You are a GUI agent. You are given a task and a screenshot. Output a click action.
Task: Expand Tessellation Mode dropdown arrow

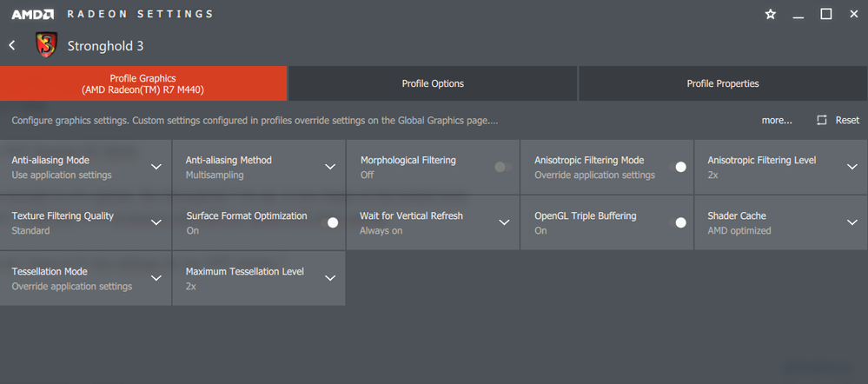pos(156,278)
